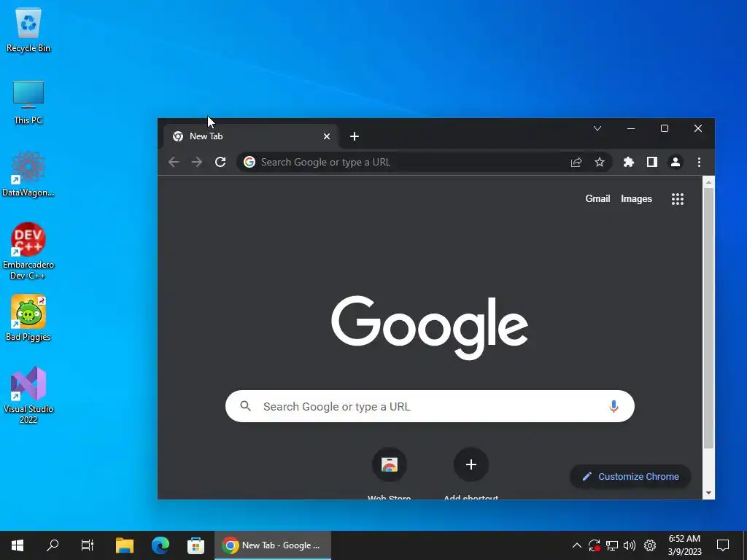Viewport: 747px width, 560px height.
Task: Select the New Tab tab
Action: (251, 136)
